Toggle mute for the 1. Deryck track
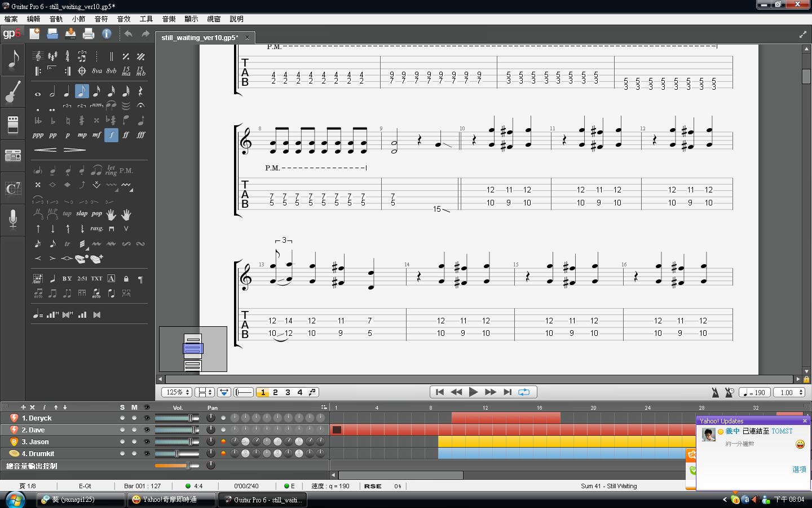The width and height of the screenshot is (812, 508). 134,418
